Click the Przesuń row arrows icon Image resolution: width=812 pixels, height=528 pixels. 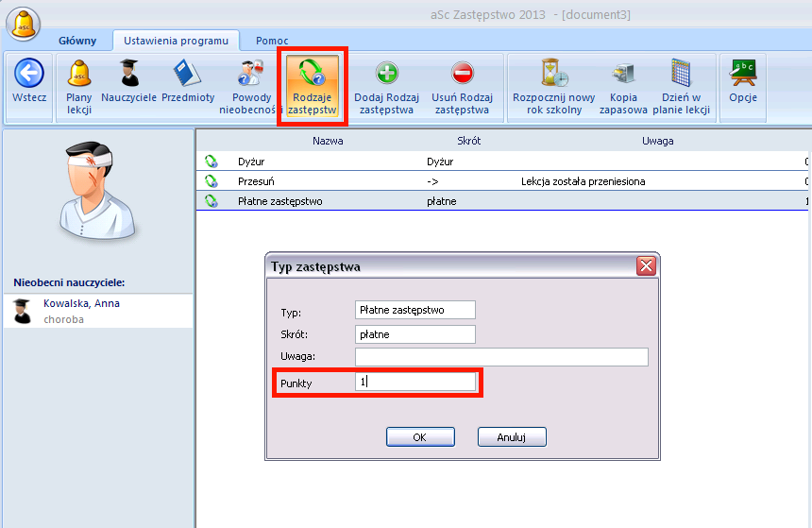point(211,181)
